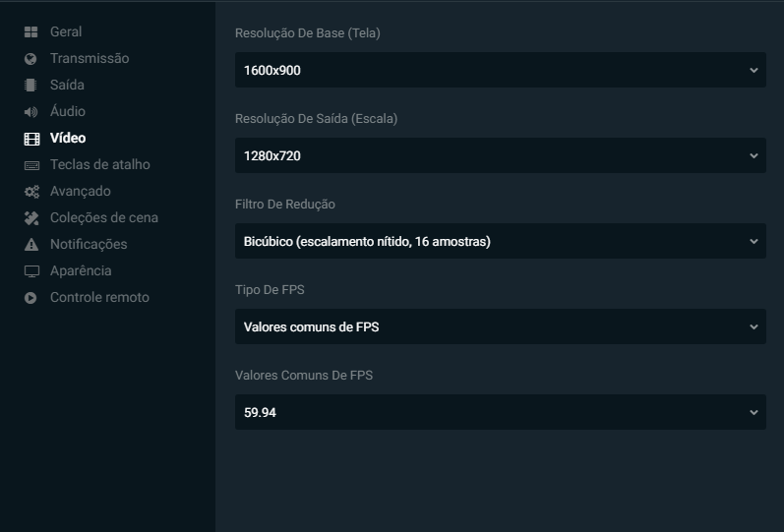The width and height of the screenshot is (784, 532).
Task: Expand the 1280x720 output resolution dropdown
Action: click(x=501, y=155)
